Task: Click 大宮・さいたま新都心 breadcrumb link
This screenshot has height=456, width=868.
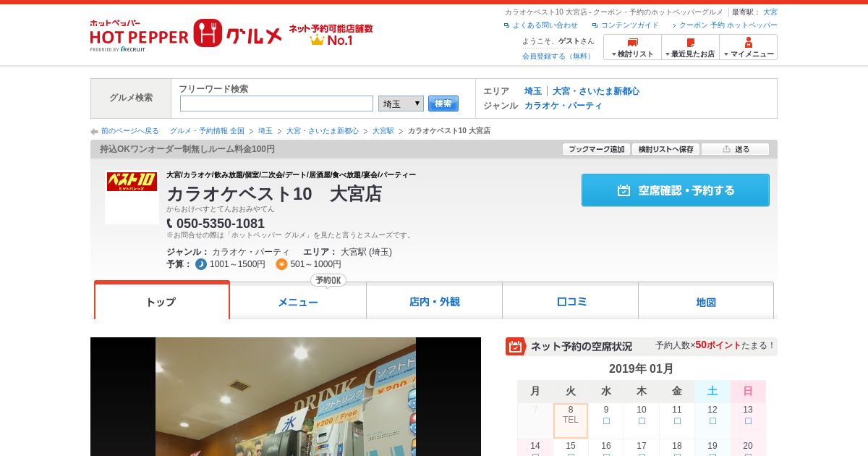Action: [323, 131]
